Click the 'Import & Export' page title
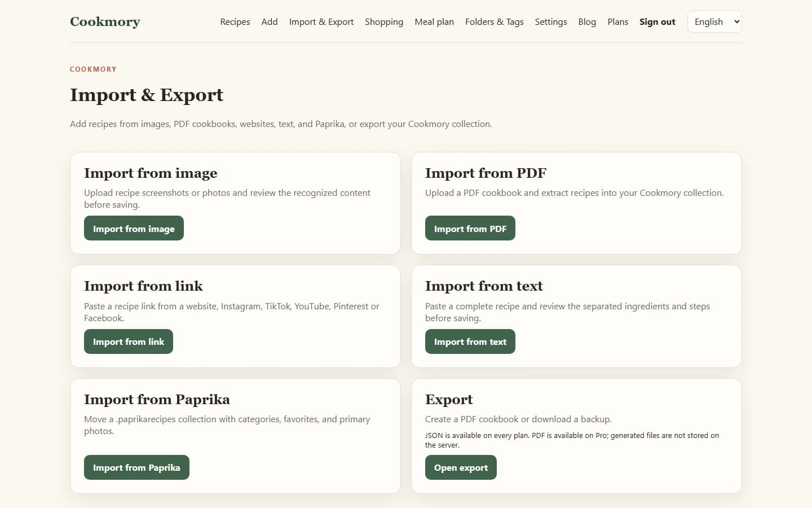Viewport: 812px width, 508px height. (147, 95)
